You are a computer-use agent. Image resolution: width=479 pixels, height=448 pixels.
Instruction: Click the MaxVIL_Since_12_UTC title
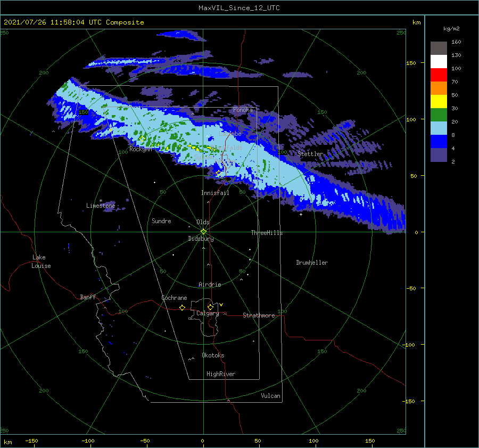(239, 8)
